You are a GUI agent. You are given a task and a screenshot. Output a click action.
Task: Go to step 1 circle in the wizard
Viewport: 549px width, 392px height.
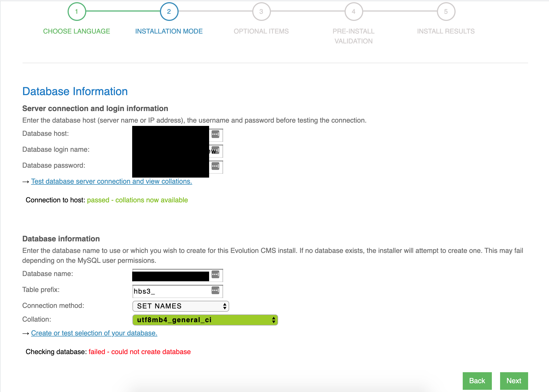point(77,12)
